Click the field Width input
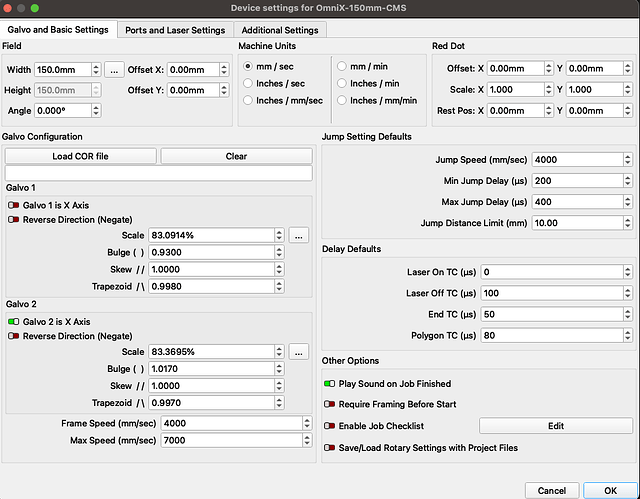Viewport: 640px width, 499px height. coord(63,70)
